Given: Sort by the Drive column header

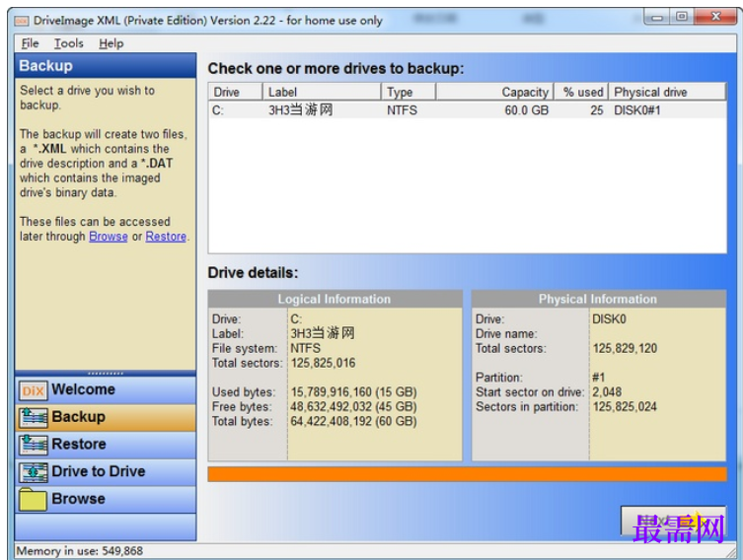Looking at the screenshot, I should (x=236, y=92).
